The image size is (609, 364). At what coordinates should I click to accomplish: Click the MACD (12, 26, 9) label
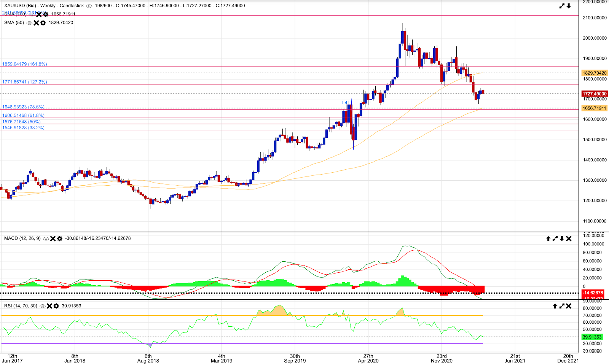(22, 238)
